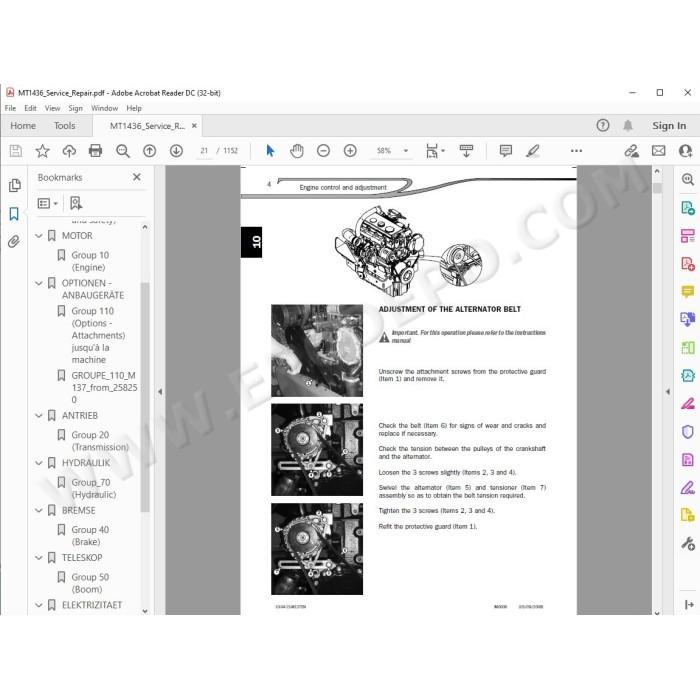Screen dimensions: 700x700
Task: Close the MT1436_Service_R... document tab
Action: (194, 126)
